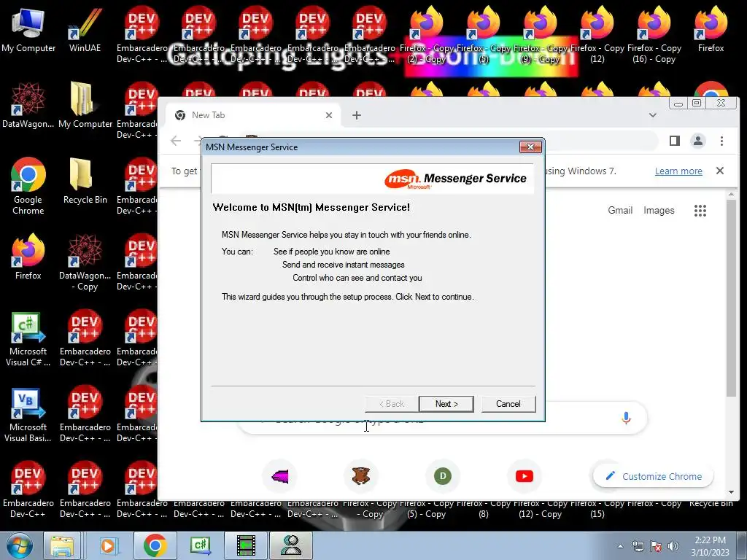
Task: Switch to the C# app on the taskbar
Action: tap(200, 545)
